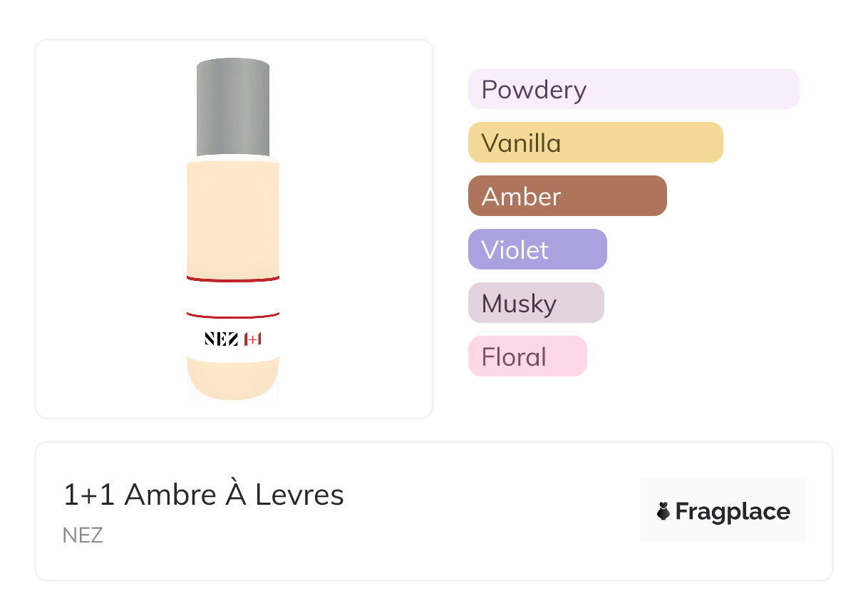Click the word Floral in the last accord

point(513,357)
